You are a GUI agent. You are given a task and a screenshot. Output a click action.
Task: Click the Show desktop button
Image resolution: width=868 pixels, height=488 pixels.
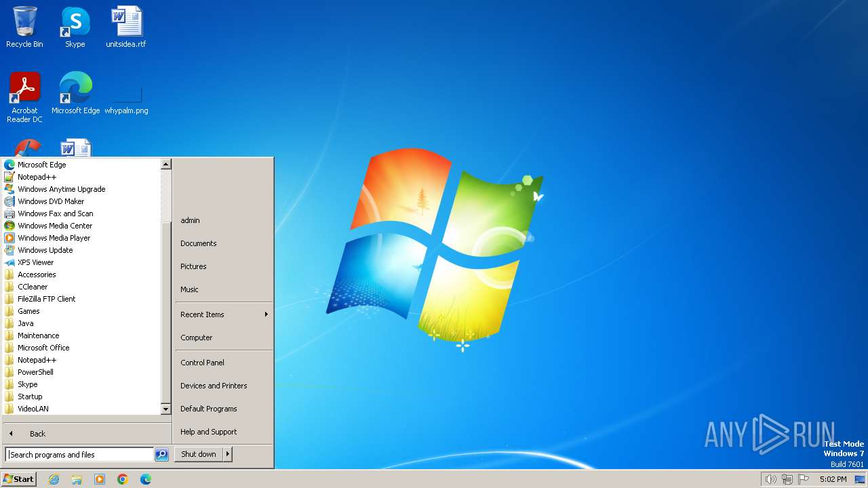coord(860,479)
